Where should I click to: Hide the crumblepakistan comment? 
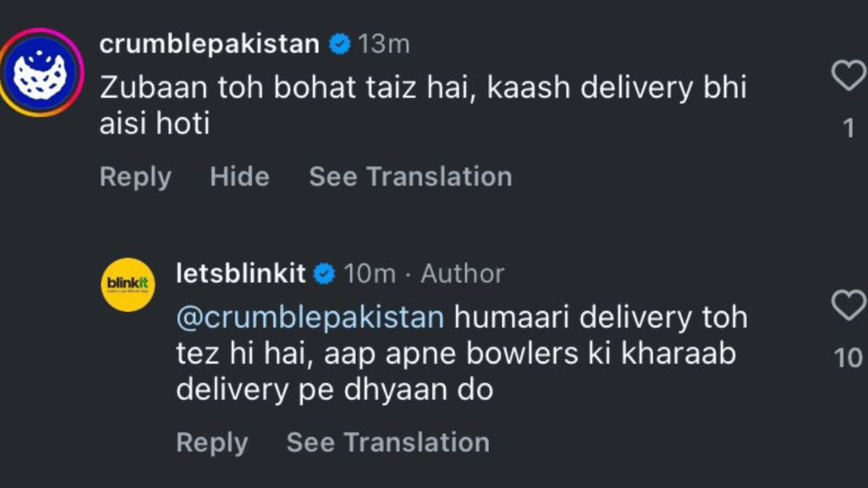[x=239, y=177]
